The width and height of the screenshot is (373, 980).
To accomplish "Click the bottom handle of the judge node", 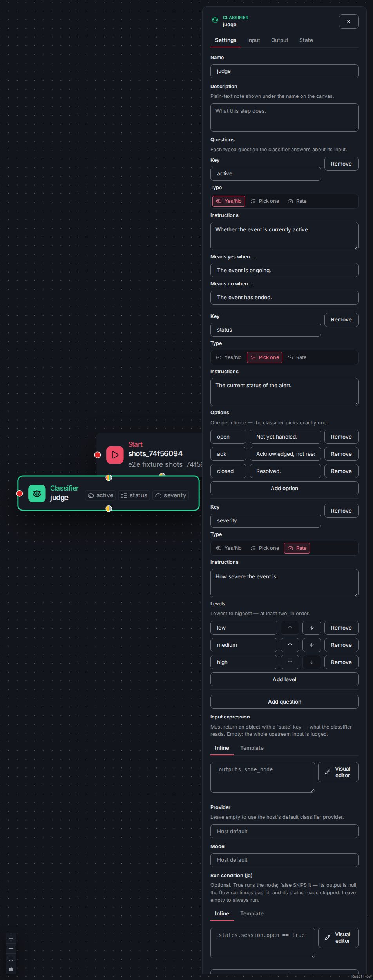I will 109,509.
